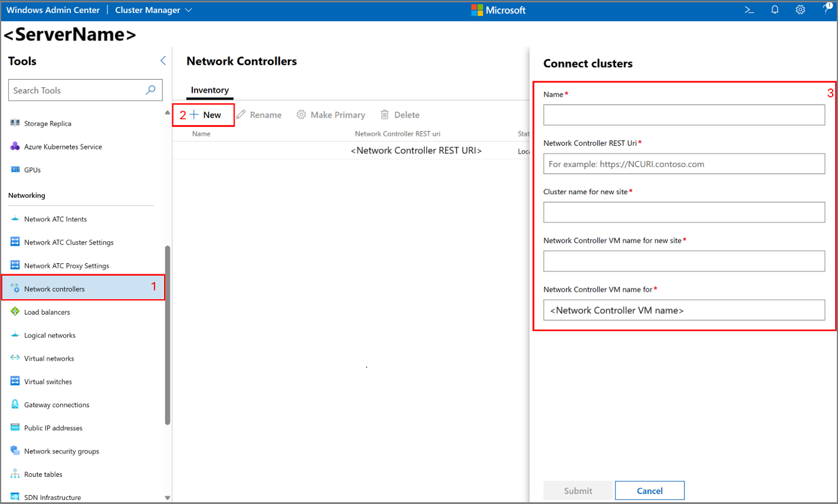The width and height of the screenshot is (838, 504).
Task: Click the Name input field
Action: tap(683, 115)
